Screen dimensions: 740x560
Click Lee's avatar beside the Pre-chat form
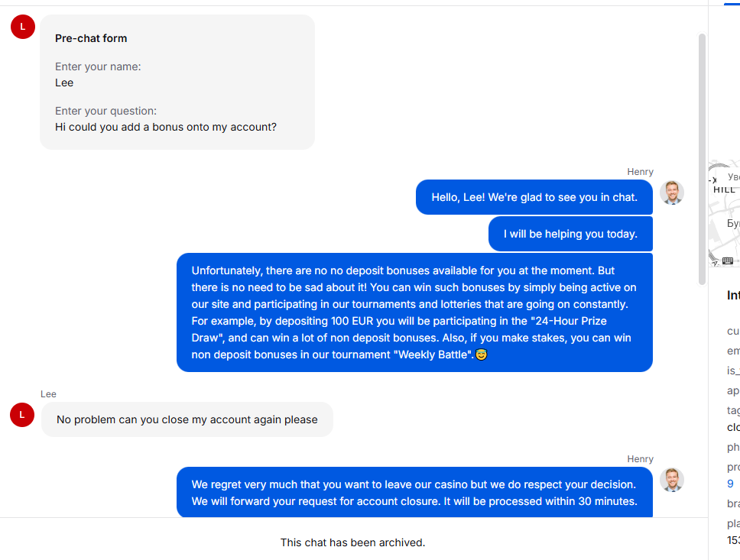tap(23, 27)
